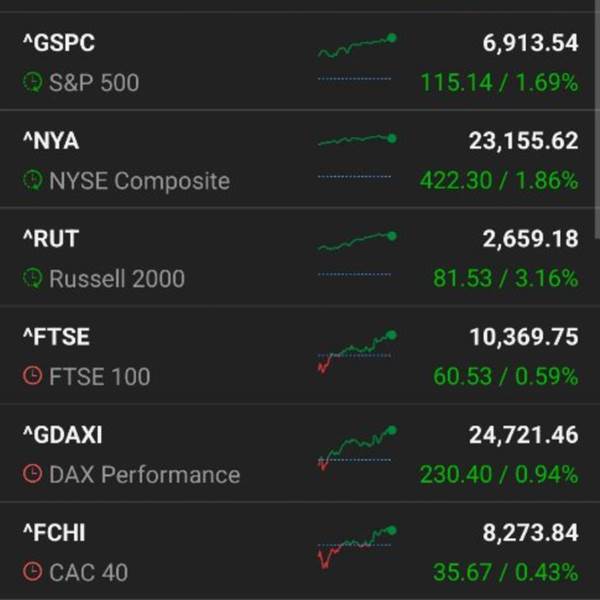This screenshot has height=600, width=600.
Task: Click the green clock icon beside S&P 500
Action: pos(33,82)
